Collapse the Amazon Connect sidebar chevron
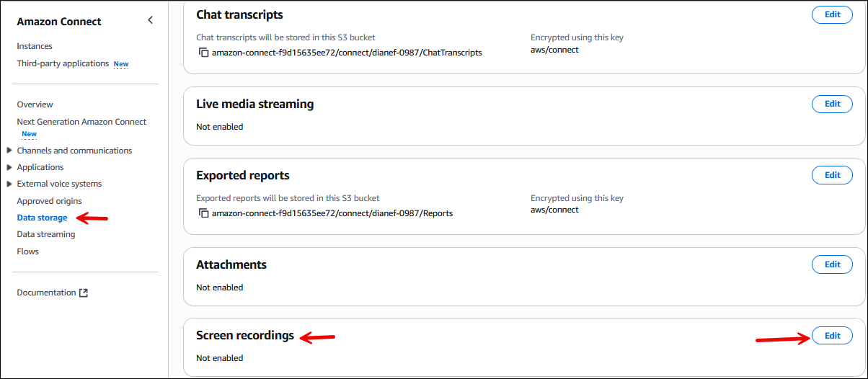The image size is (868, 379). click(x=150, y=20)
